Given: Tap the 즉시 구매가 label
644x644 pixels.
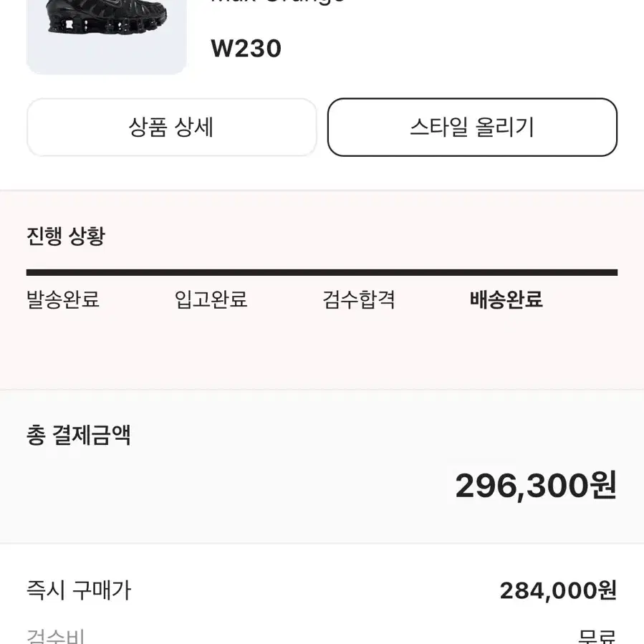Looking at the screenshot, I should 79,590.
